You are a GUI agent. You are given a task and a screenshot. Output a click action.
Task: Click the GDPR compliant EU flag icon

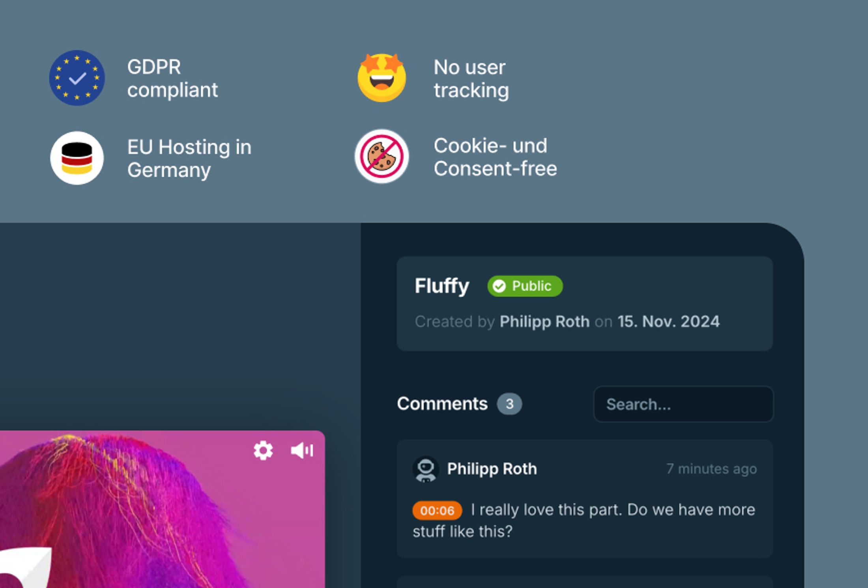coord(77,78)
